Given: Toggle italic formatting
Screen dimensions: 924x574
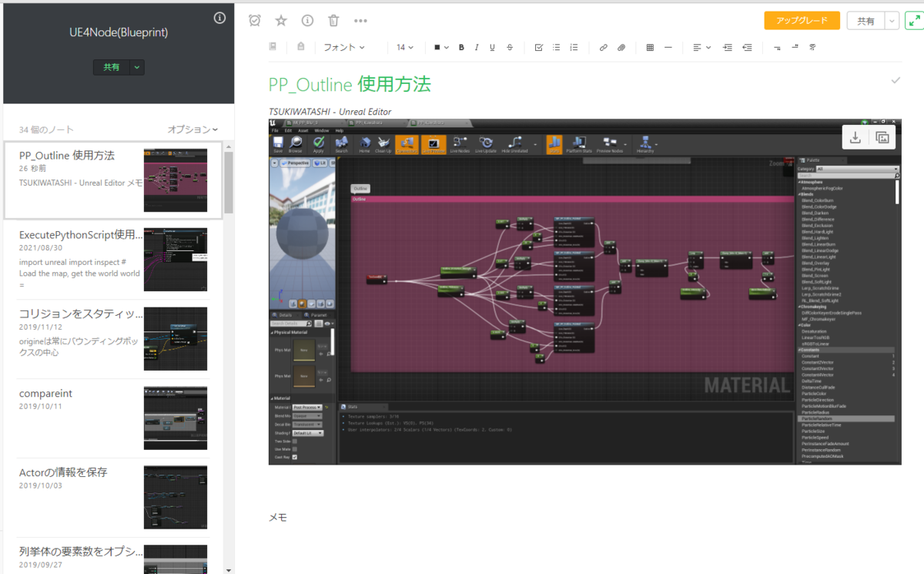Looking at the screenshot, I should 477,48.
